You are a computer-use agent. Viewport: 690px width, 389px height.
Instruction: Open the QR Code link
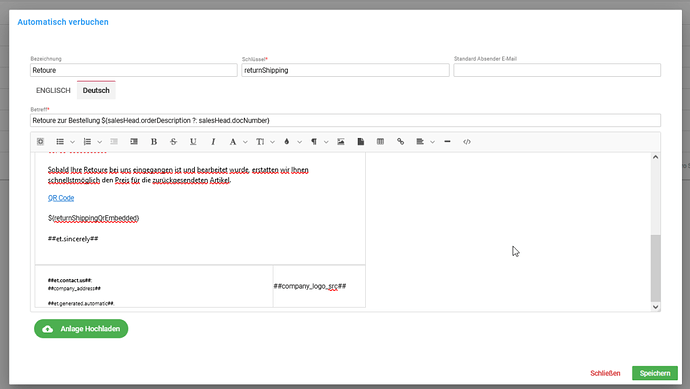pos(61,198)
